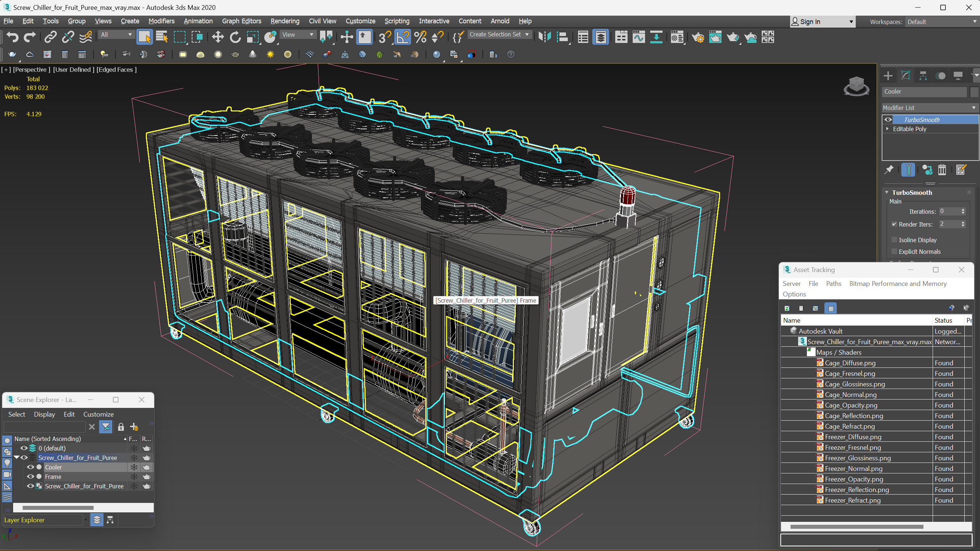Enable the Explicit Normals checkbox
Viewport: 980px width, 551px height.
894,252
